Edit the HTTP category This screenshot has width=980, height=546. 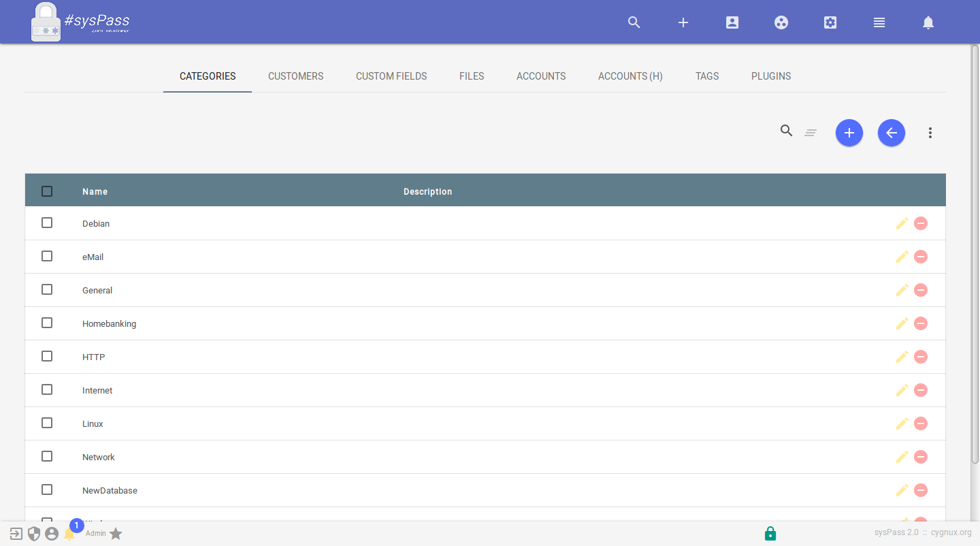(x=902, y=357)
